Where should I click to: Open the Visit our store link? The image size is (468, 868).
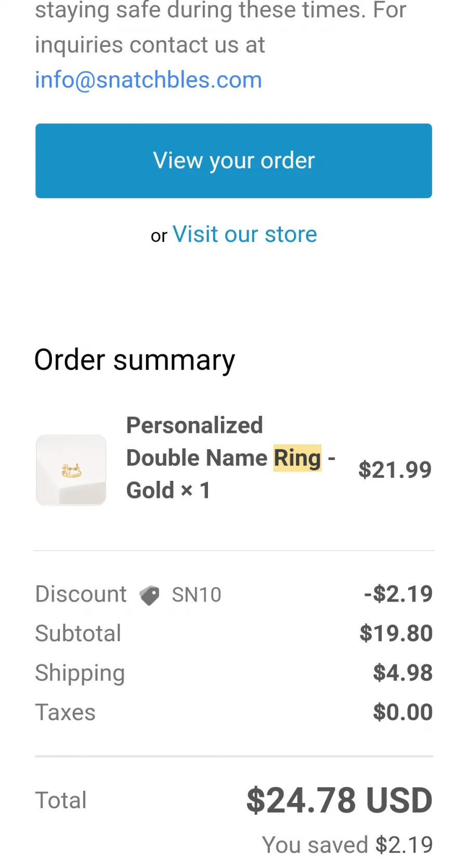pos(244,234)
